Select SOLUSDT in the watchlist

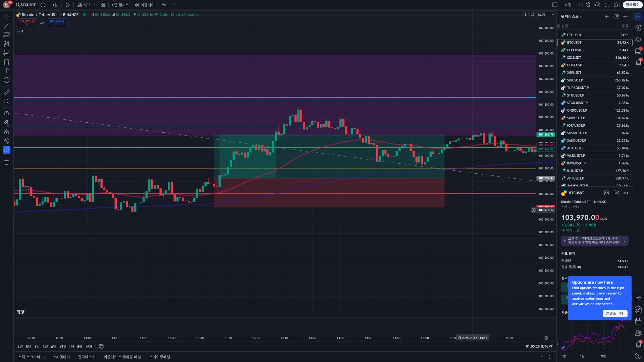click(x=574, y=58)
